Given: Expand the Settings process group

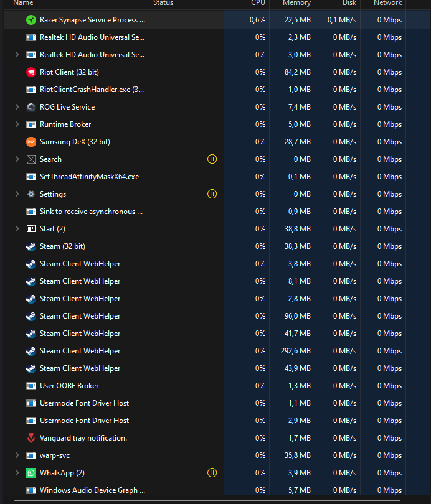Looking at the screenshot, I should (x=17, y=194).
